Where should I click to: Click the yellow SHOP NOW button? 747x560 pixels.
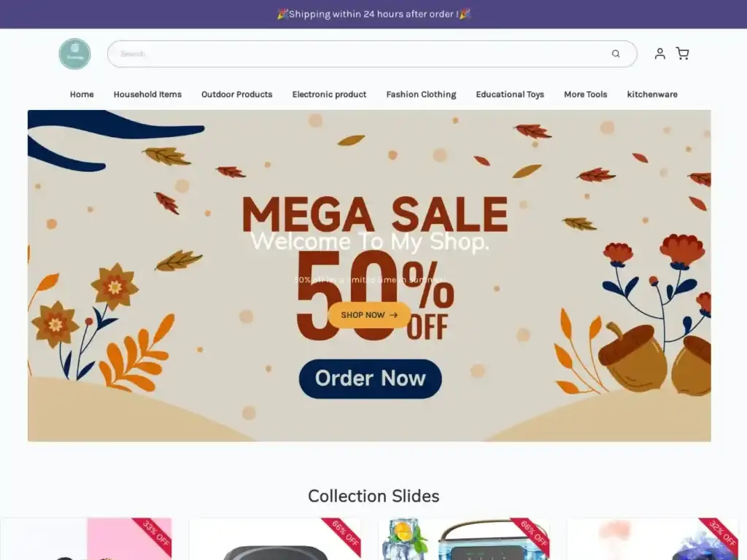click(x=369, y=315)
